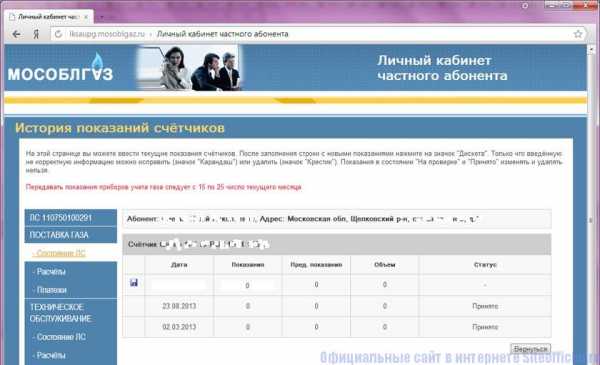Screen dimensions: 600x365
Task: Click the browser back arrow
Action: [16, 34]
